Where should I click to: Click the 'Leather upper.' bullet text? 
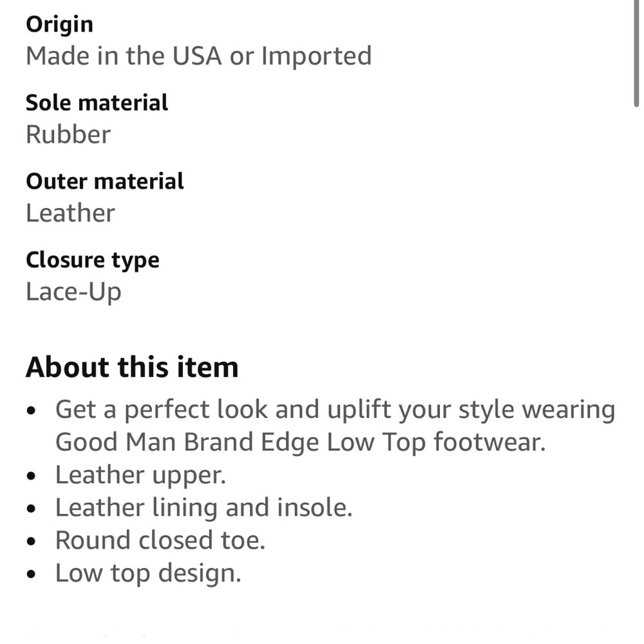[140, 475]
